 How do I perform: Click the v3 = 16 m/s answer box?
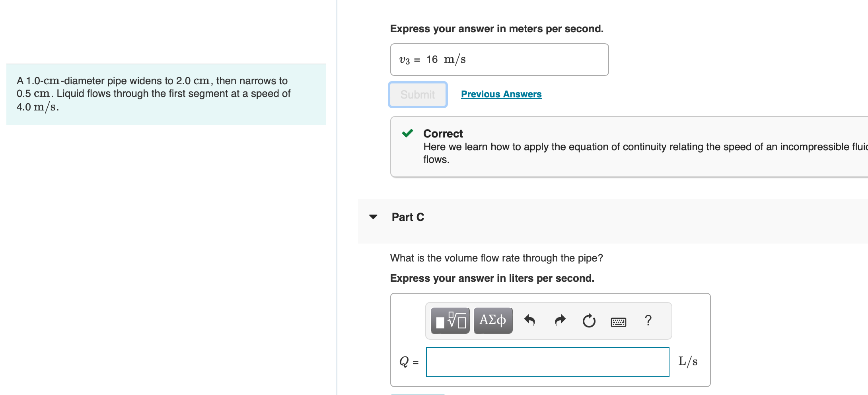tap(499, 60)
